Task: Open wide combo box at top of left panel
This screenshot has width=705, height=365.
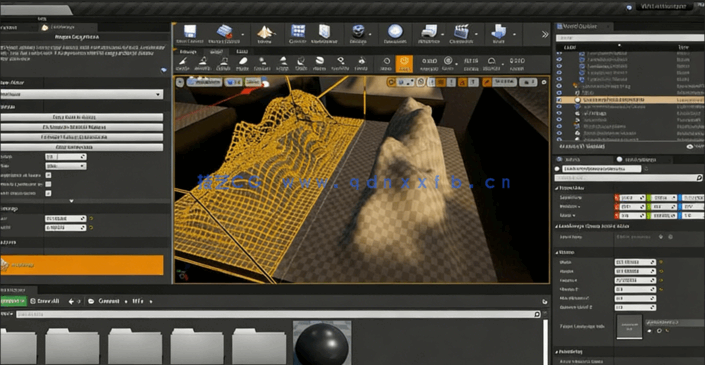Action: pyautogui.click(x=81, y=94)
